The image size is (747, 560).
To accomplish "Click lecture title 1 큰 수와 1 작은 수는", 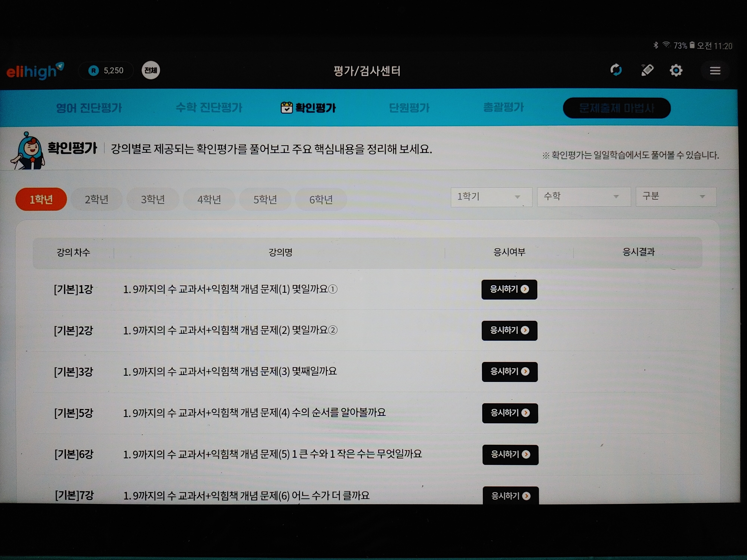I will coord(272,454).
